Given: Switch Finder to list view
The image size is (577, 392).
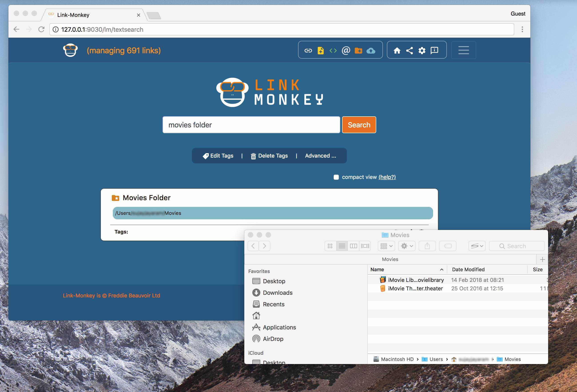Looking at the screenshot, I should pyautogui.click(x=342, y=246).
